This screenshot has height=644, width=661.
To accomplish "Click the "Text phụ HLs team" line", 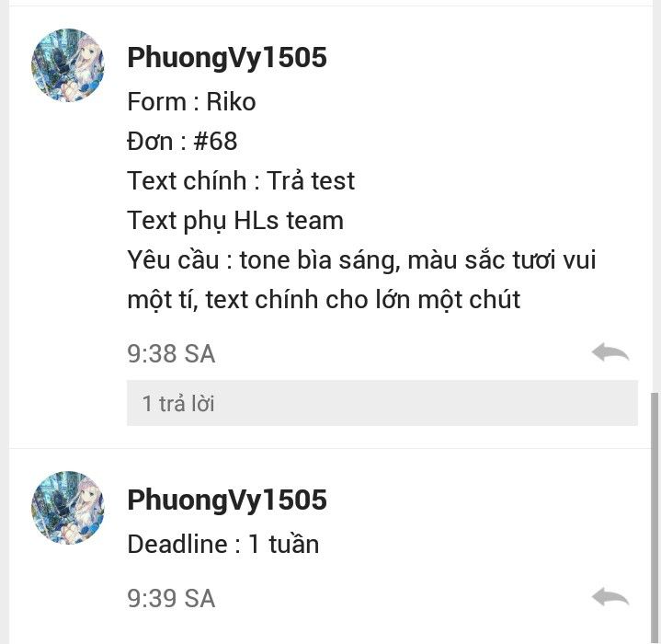I will [x=235, y=221].
